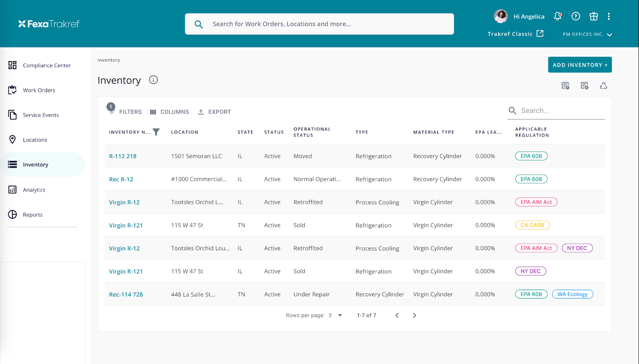The image size is (639, 364).
Task: Click NY DEC tag in Tootsles Orchid Lou... row
Action: [x=577, y=248]
